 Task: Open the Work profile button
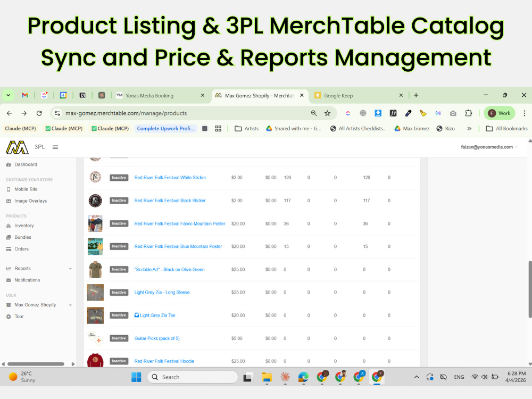point(499,113)
